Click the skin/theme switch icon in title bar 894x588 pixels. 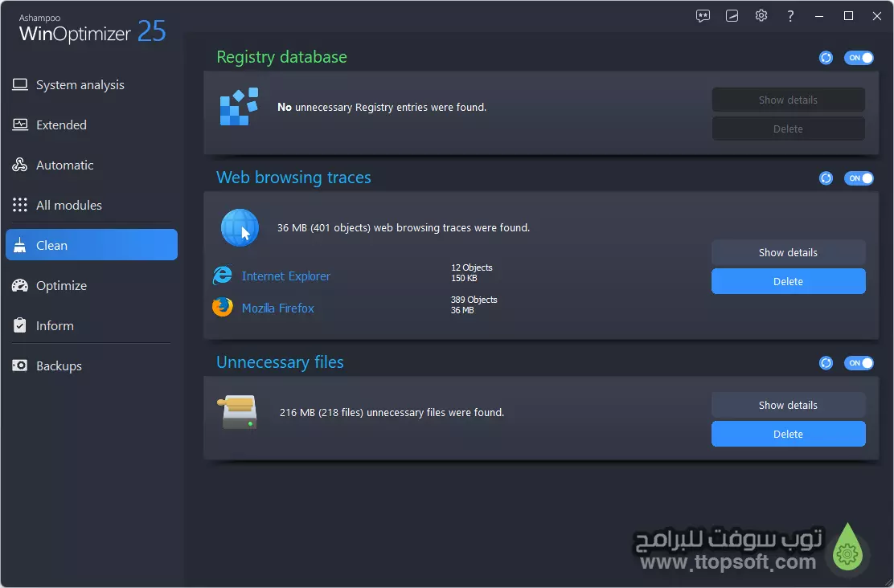coord(732,16)
